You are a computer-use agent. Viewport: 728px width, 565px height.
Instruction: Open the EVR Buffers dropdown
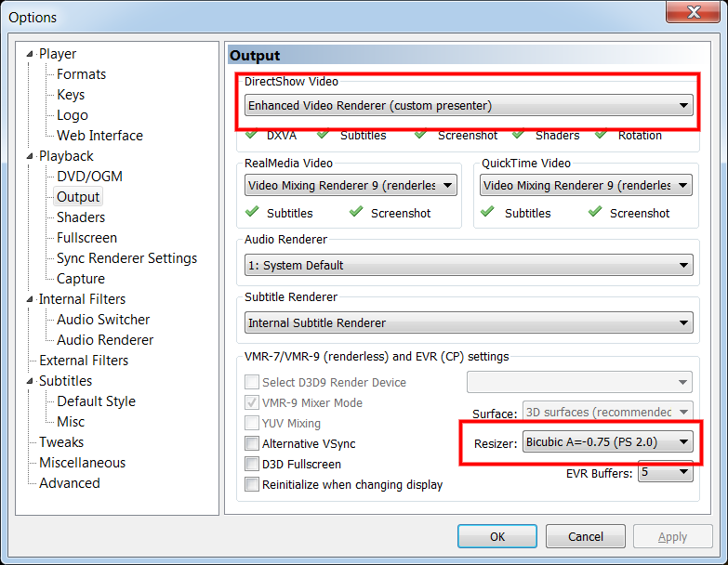[666, 473]
